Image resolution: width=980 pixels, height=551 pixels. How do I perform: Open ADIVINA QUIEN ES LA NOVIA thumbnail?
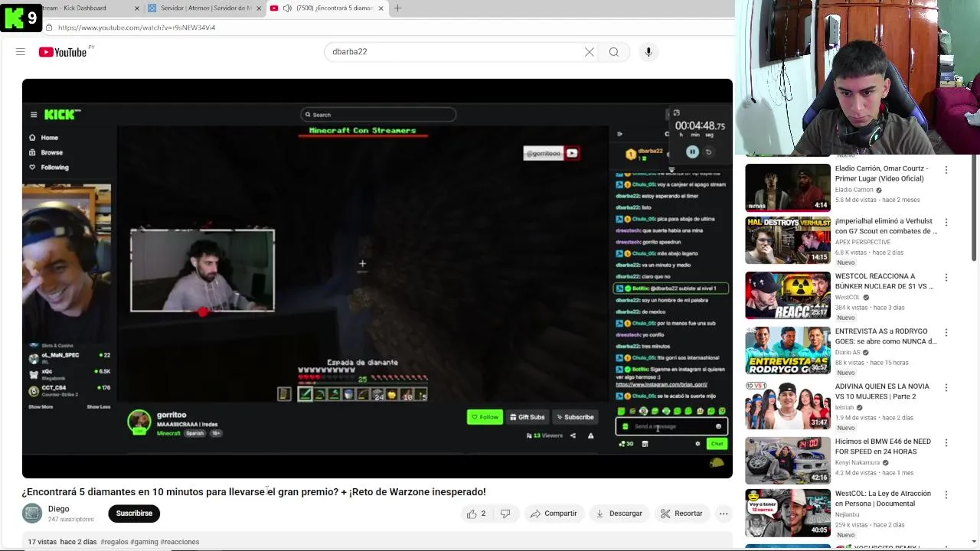coord(788,406)
